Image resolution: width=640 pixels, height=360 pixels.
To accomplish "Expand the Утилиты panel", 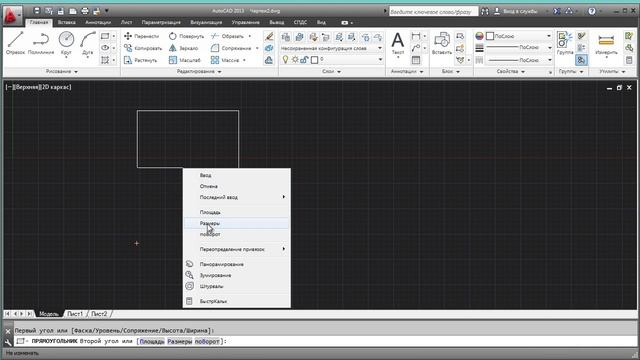I will (x=612, y=71).
